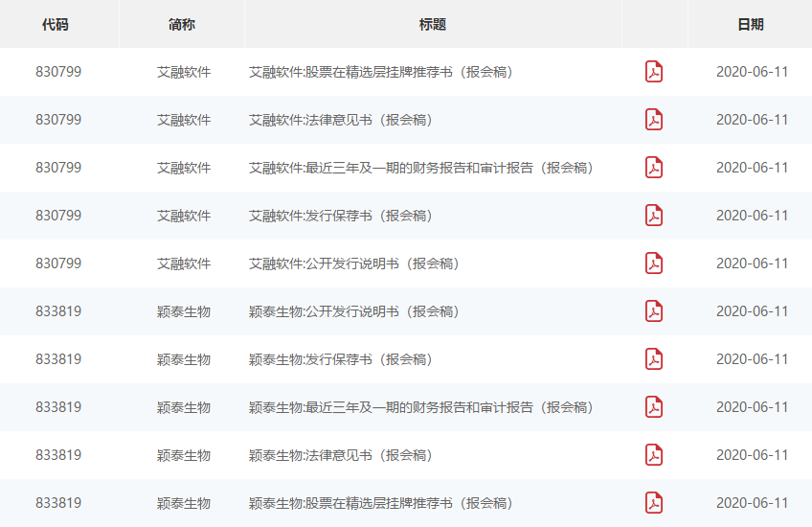Click title 颖泰生物:股票在精选层挂牌推荐书（报会稿）
Image resolution: width=812 pixels, height=527 pixels.
coord(380,503)
